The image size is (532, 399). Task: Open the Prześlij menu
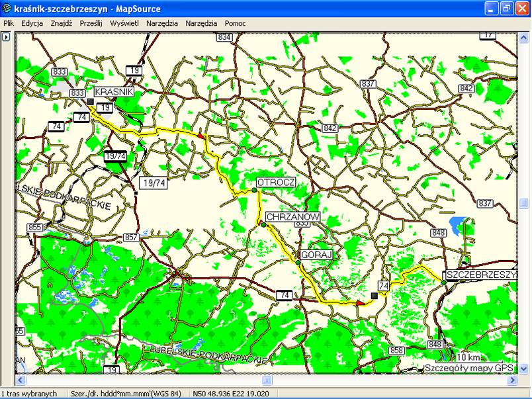coord(91,23)
